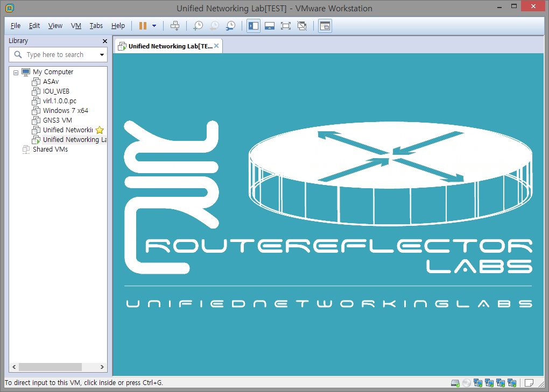Click the ASAv VM icon
Screen dimensions: 549x392
pyautogui.click(x=36, y=82)
